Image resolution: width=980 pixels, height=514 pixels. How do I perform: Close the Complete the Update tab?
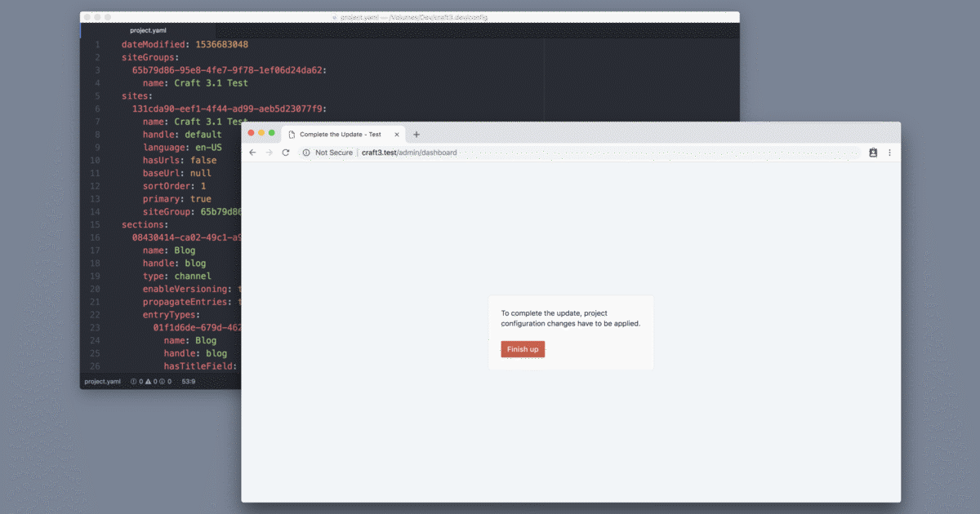[397, 135]
